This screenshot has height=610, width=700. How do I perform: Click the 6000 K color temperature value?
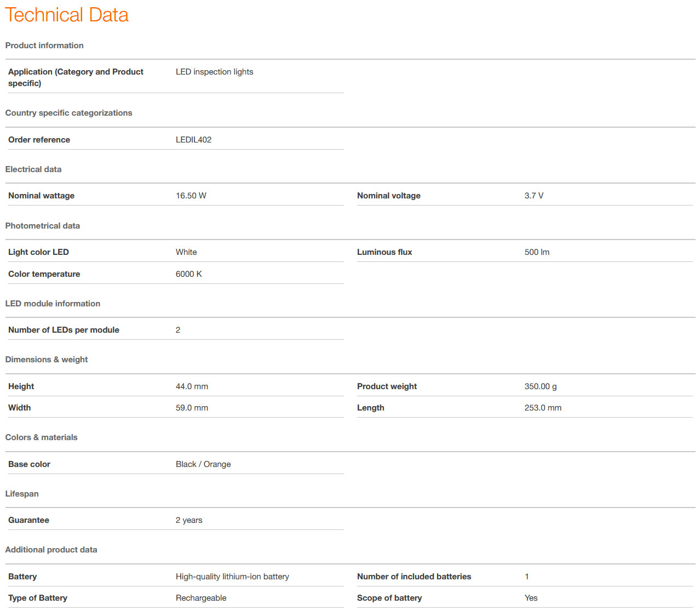tap(188, 274)
